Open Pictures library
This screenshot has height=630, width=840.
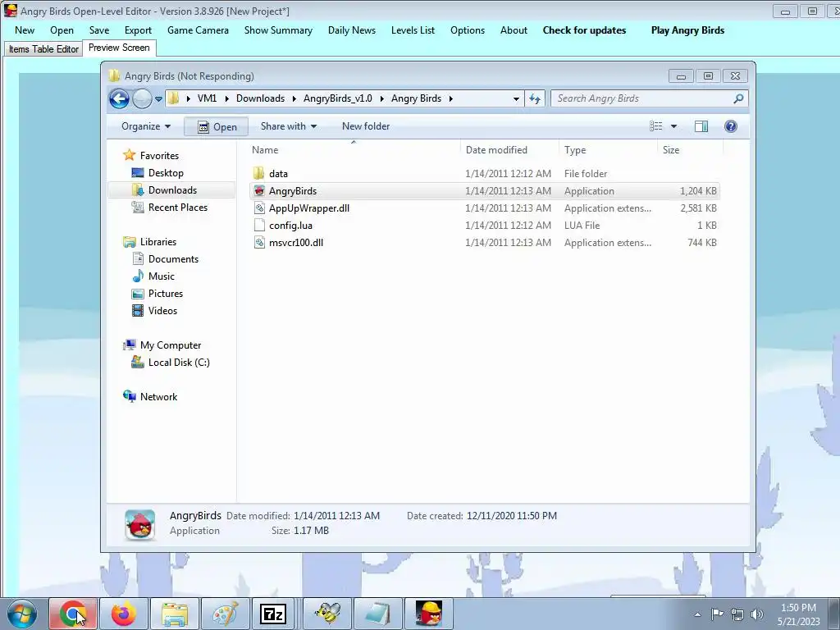166,293
